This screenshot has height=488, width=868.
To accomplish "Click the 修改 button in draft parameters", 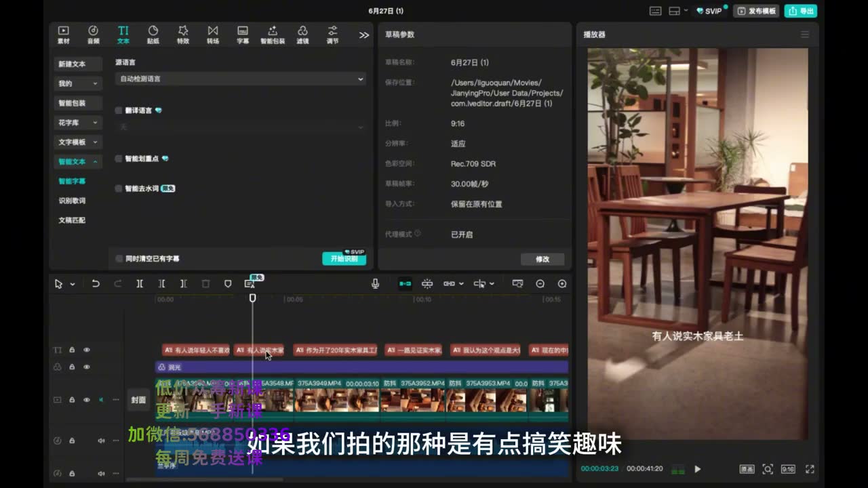I will [542, 259].
